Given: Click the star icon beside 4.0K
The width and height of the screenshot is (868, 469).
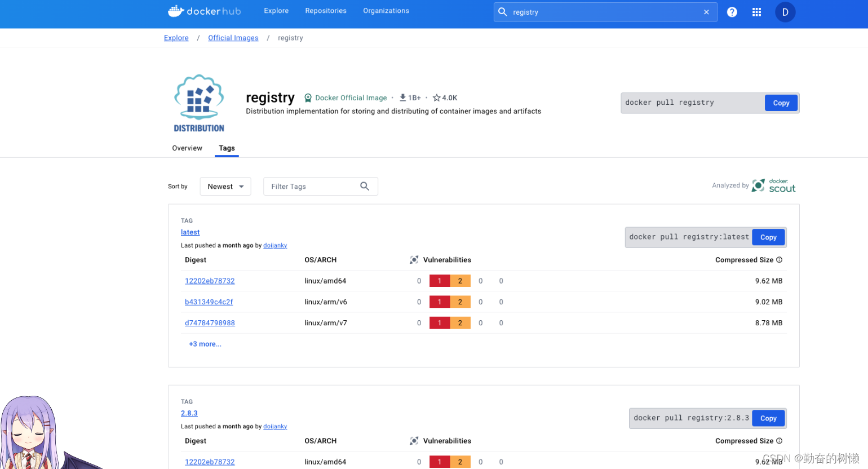Looking at the screenshot, I should (436, 98).
